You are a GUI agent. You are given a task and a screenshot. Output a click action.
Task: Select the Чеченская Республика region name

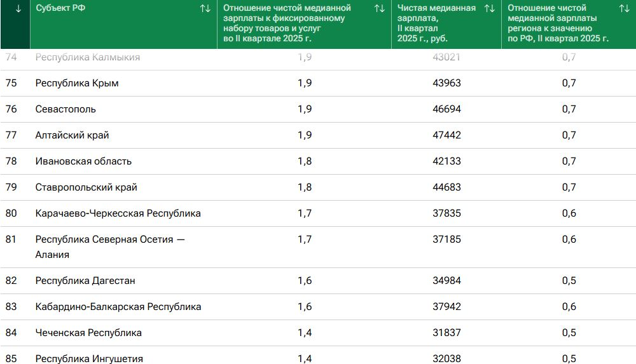[88, 333]
